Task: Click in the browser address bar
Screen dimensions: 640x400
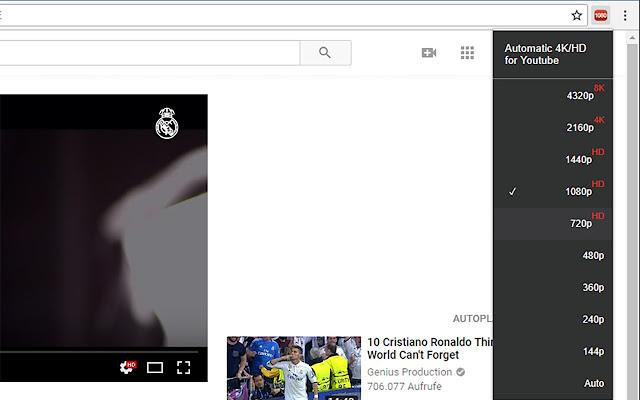Action: (x=286, y=16)
